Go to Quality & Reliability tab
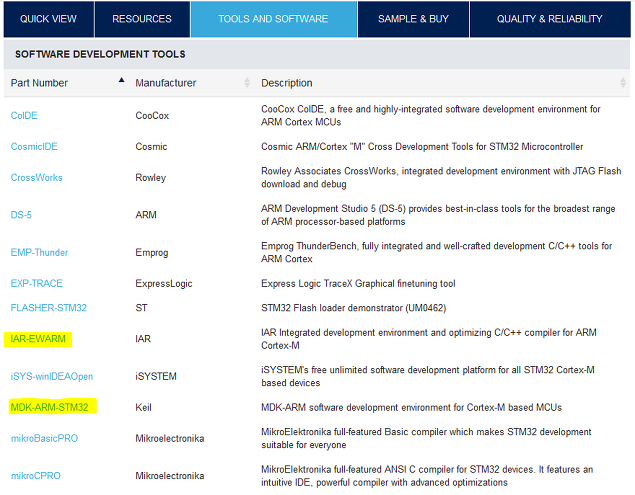Viewport: 635px width, 495px height. click(550, 19)
